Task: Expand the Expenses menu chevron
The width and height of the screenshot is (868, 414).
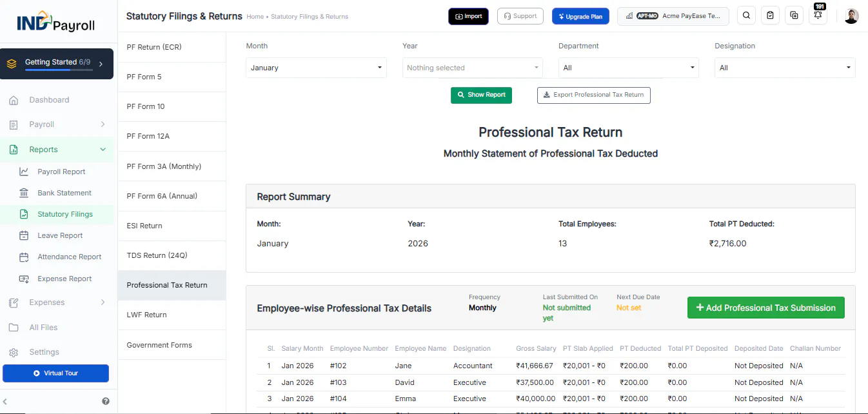Action: (x=103, y=302)
